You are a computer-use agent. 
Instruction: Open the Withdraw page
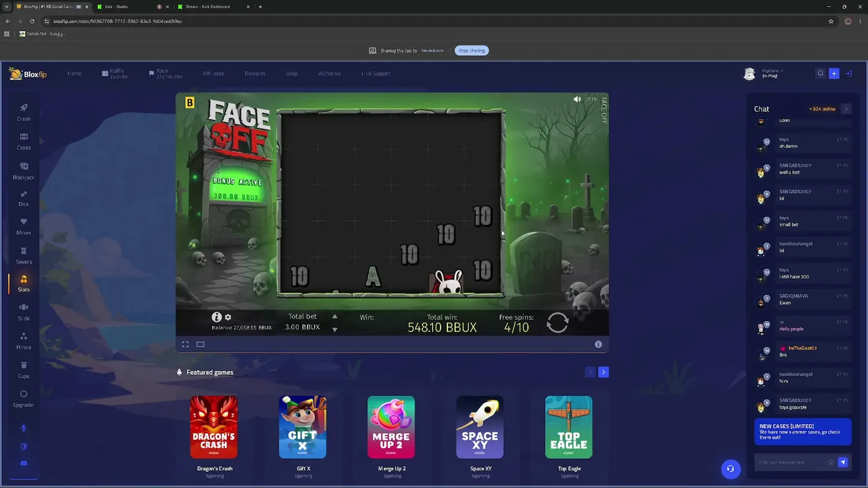330,73
